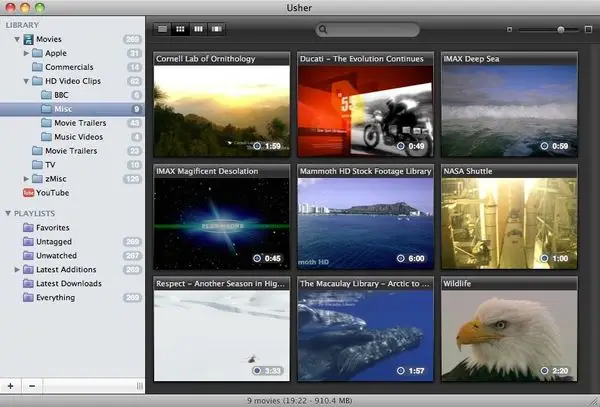Expand the zMisc folder
This screenshot has width=600, height=407.
[x=26, y=179]
